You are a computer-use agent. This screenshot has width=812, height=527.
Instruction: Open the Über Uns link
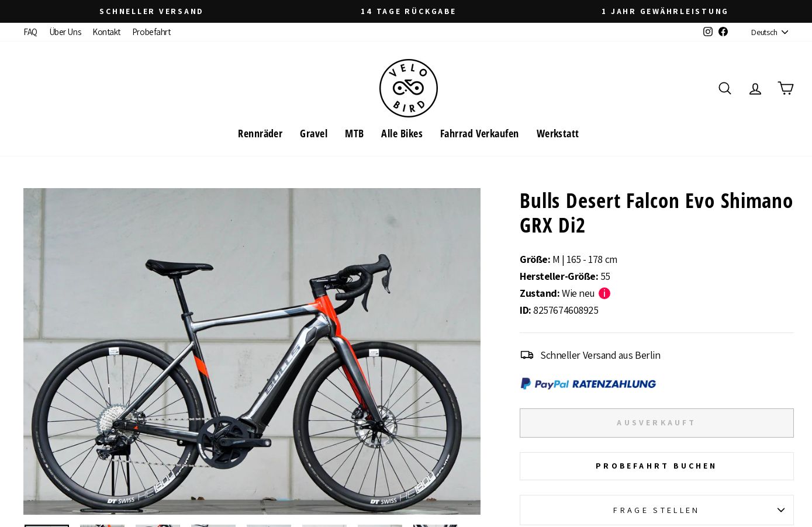[65, 32]
